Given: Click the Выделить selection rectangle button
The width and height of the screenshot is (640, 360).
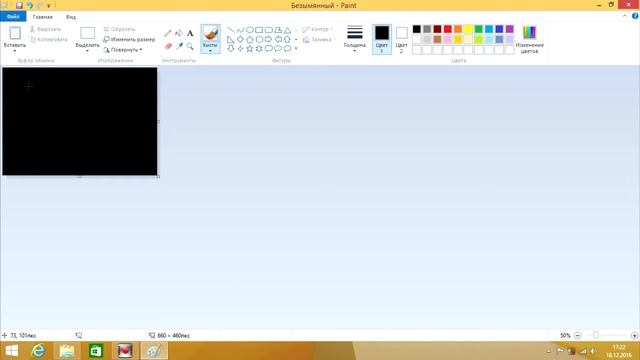Looking at the screenshot, I should (87, 37).
